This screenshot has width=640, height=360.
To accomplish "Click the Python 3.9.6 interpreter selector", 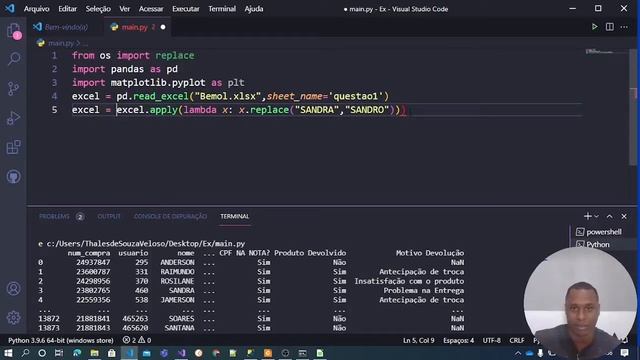I will [61, 340].
